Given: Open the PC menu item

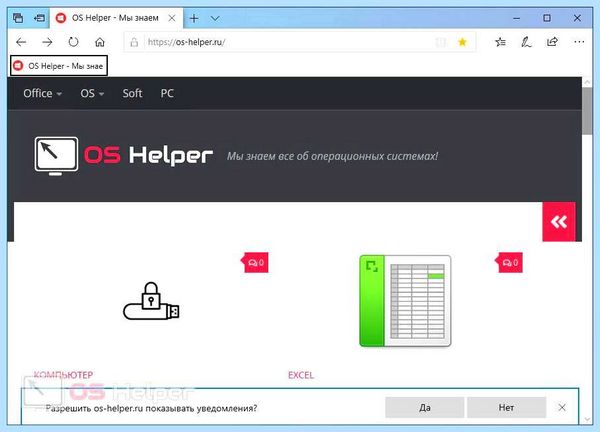Looking at the screenshot, I should pyautogui.click(x=167, y=93).
